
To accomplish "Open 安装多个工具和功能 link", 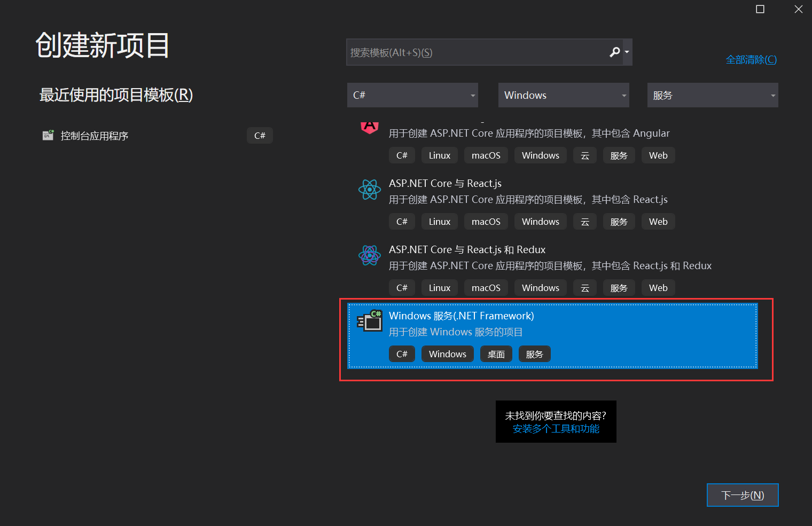I will tap(556, 429).
